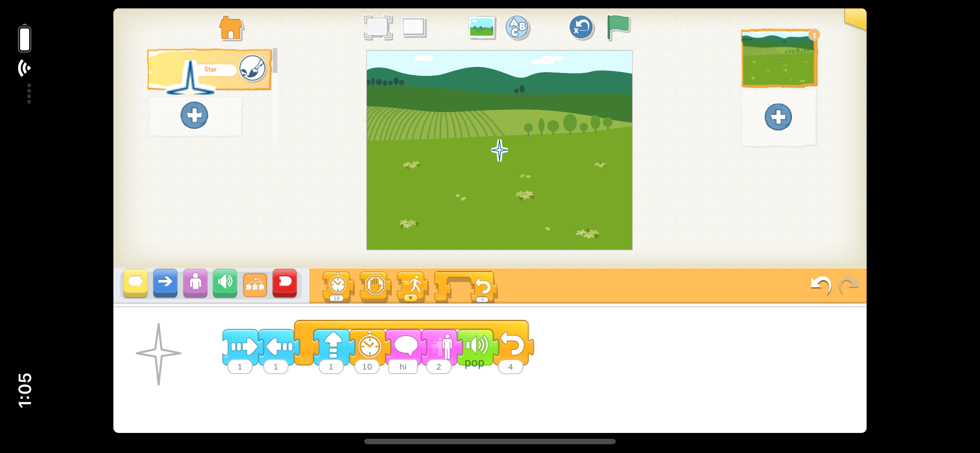This screenshot has height=453, width=980.
Task: Edit the 'hi' say block text field
Action: pyautogui.click(x=403, y=367)
